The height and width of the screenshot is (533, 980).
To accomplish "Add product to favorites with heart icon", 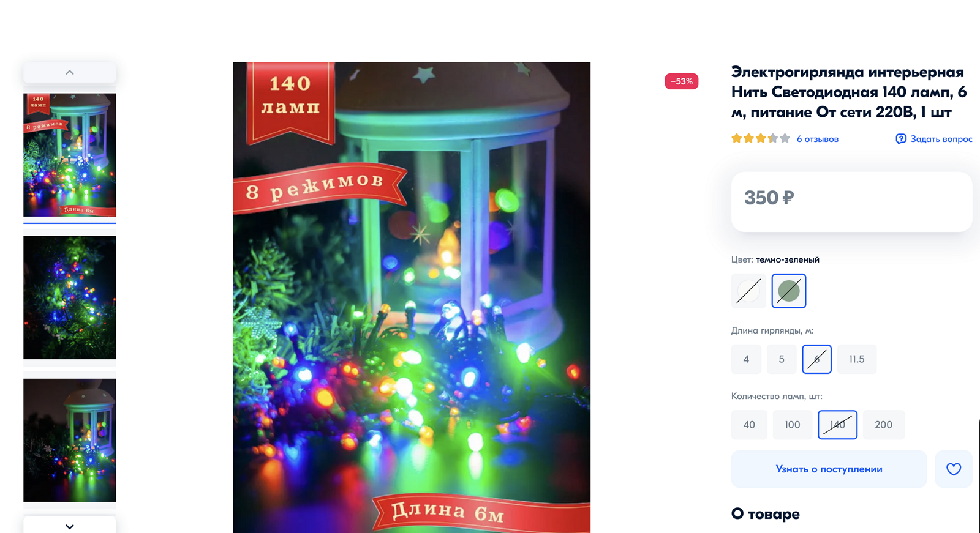I will click(953, 469).
